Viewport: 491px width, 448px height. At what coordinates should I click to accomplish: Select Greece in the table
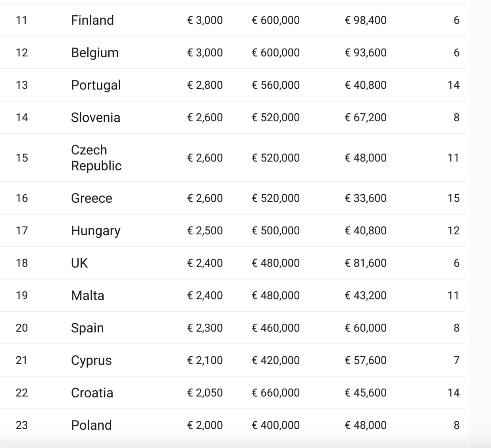91,198
